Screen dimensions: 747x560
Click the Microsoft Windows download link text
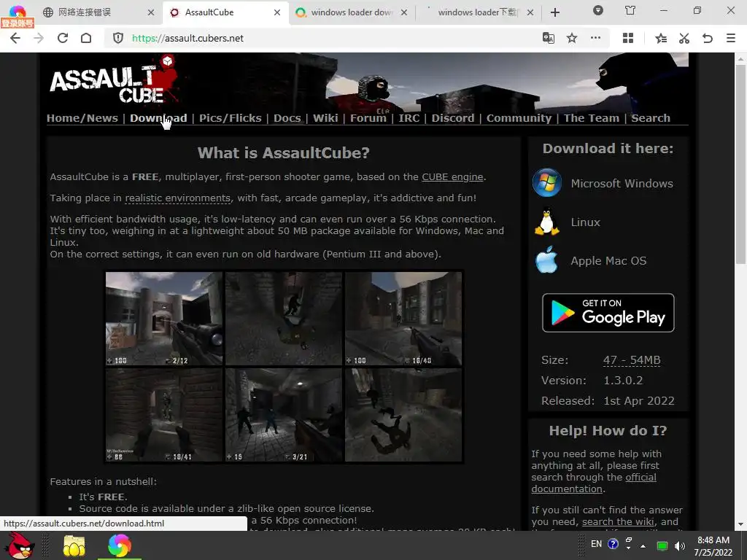(x=622, y=183)
